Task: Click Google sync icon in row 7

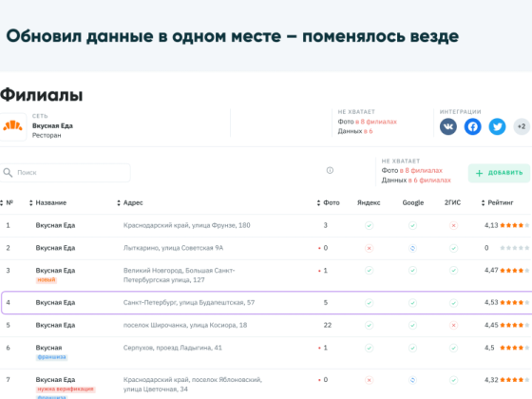Action: pyautogui.click(x=412, y=380)
